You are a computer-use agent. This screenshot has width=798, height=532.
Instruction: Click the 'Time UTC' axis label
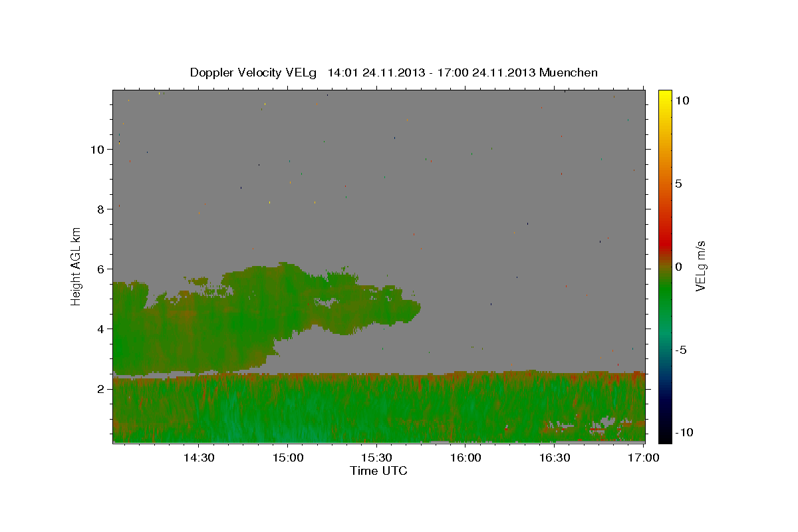coord(378,471)
